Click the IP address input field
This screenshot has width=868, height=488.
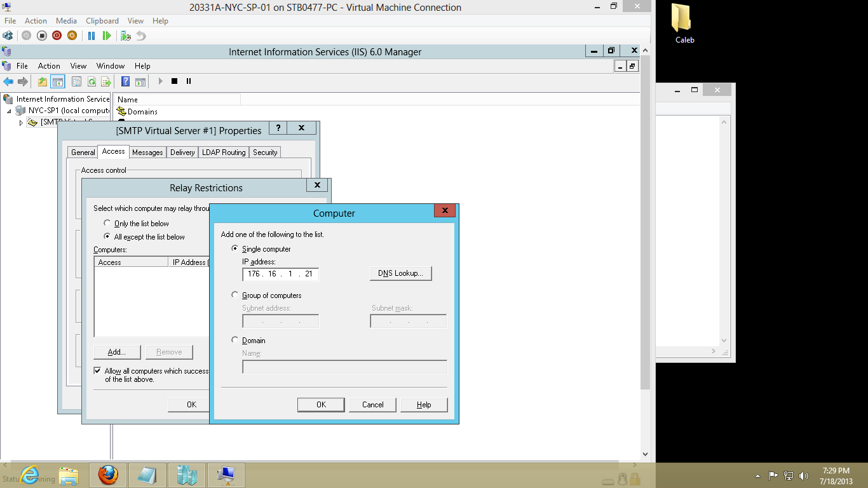(280, 274)
